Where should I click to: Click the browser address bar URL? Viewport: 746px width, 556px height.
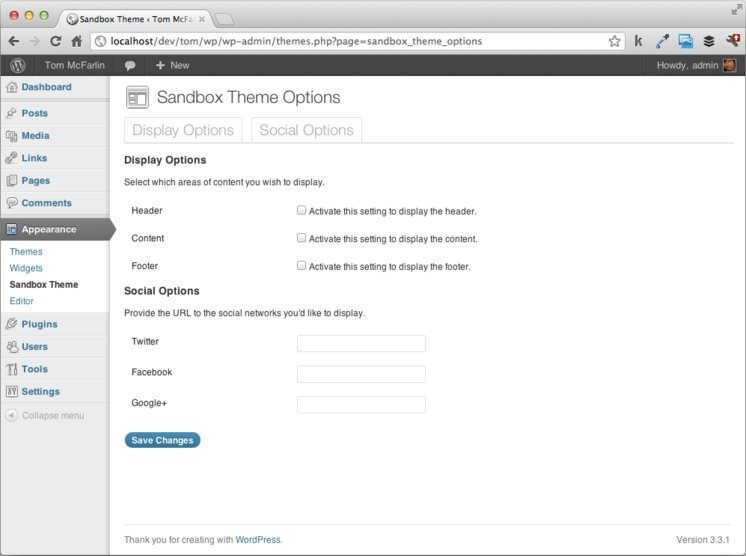tap(296, 41)
